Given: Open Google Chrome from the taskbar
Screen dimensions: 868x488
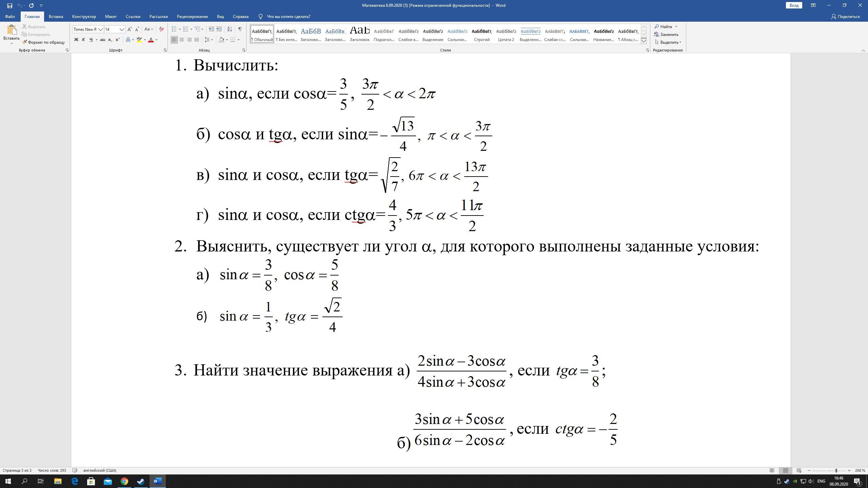Looking at the screenshot, I should tap(124, 481).
